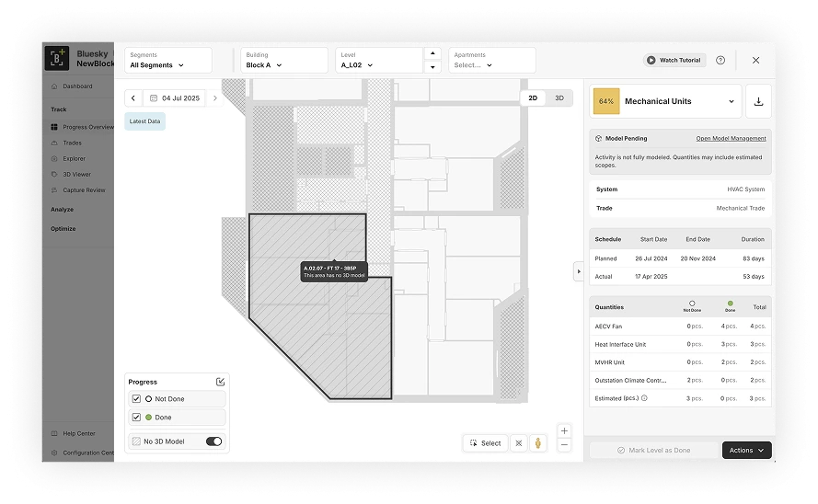Viewport: 818px width, 504px height.
Task: Expand the Analyze section
Action: (62, 210)
